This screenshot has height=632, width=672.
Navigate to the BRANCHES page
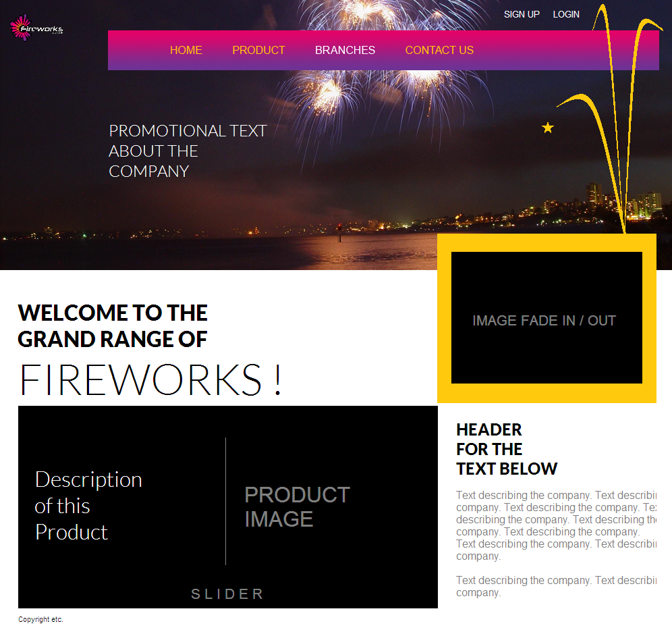345,49
